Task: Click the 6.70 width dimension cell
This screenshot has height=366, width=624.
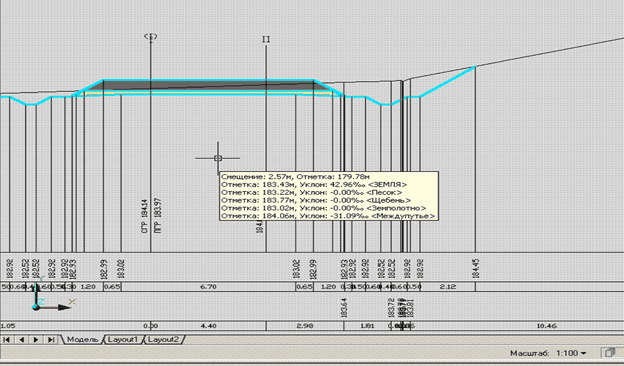Action: point(209,286)
